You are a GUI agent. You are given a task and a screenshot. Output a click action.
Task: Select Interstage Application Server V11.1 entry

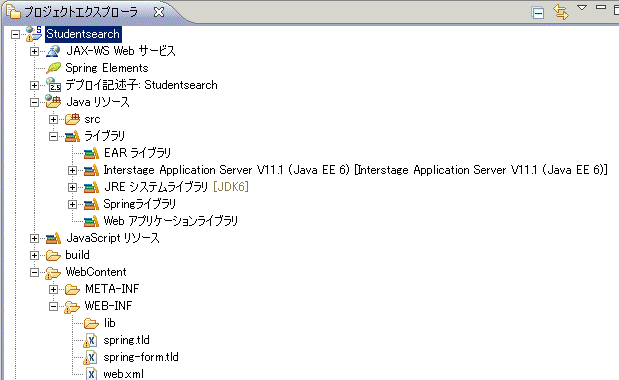355,170
